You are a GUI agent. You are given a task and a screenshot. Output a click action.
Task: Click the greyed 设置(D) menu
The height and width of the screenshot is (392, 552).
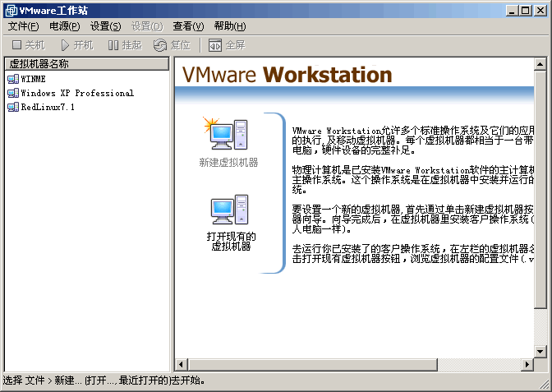[147, 26]
